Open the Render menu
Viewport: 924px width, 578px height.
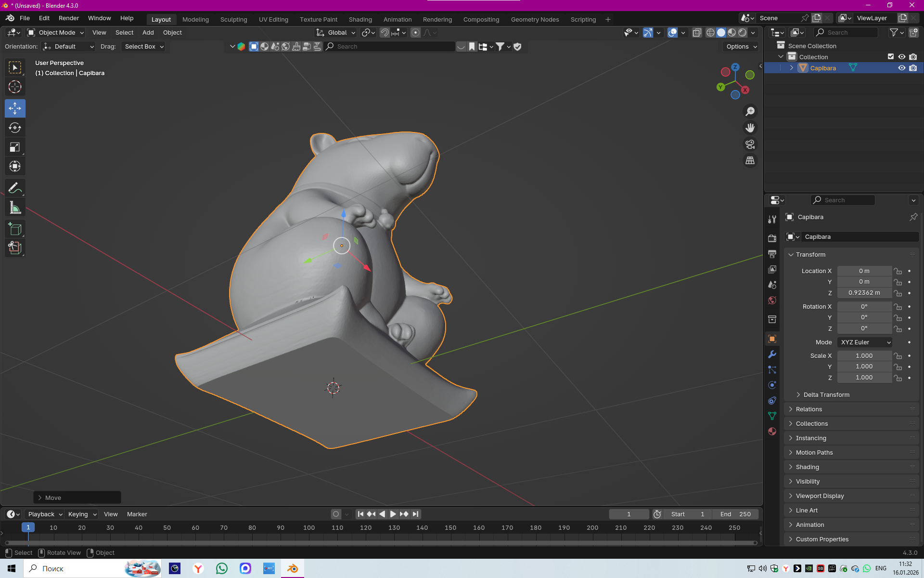[x=69, y=18]
